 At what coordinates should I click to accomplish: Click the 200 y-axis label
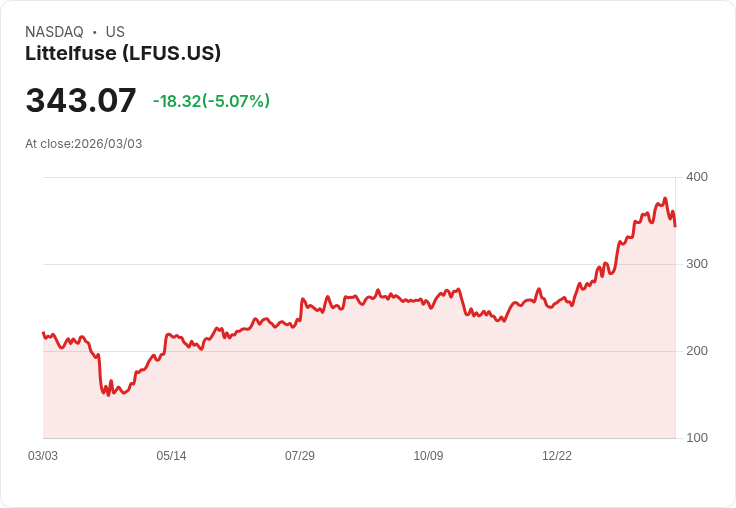point(697,351)
